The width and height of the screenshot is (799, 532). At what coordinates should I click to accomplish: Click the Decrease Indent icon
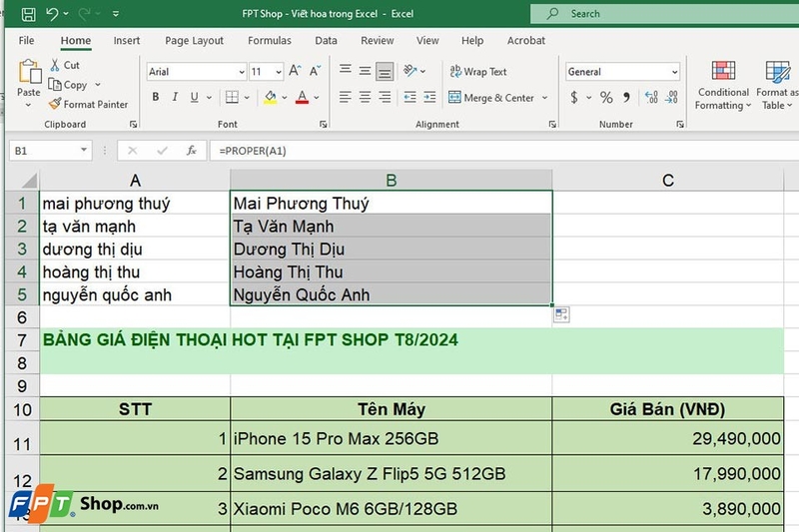click(x=409, y=97)
